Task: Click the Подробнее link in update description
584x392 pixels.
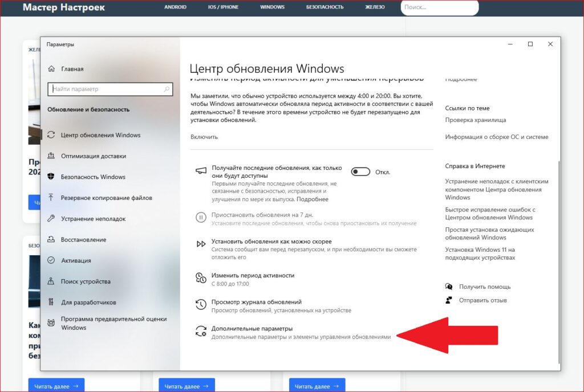Action: tap(313, 199)
